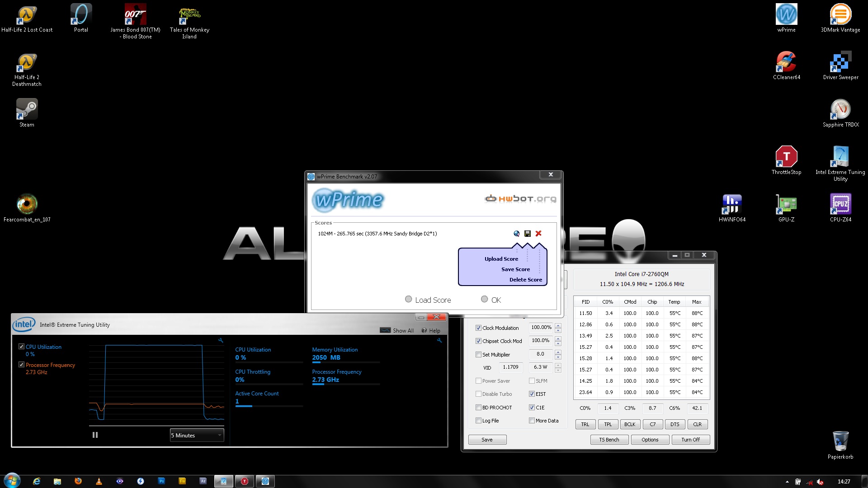This screenshot has height=488, width=868.
Task: Open the GPU-Z desktop icon
Action: click(786, 208)
